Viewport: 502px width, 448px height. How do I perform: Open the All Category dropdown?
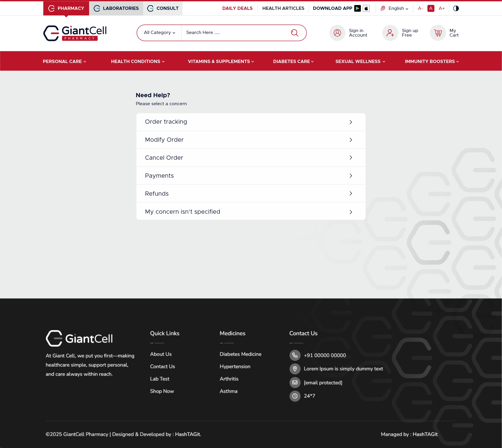click(x=159, y=33)
